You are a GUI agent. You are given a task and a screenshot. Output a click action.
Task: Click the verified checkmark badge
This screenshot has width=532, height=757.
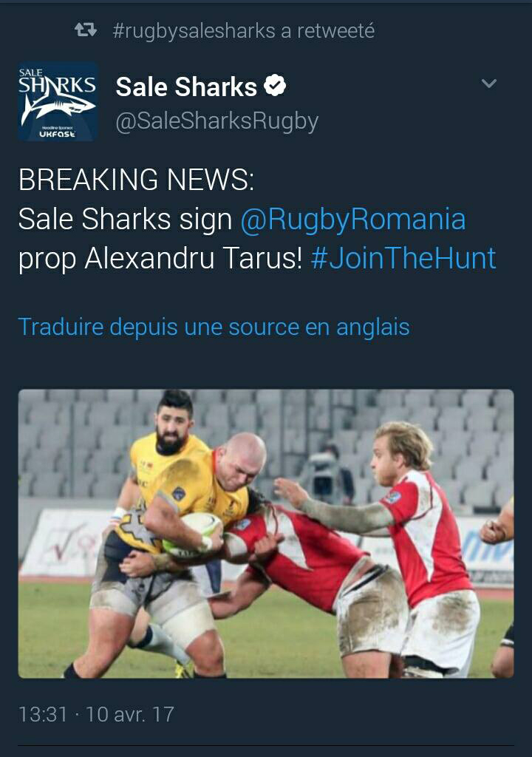(x=275, y=86)
